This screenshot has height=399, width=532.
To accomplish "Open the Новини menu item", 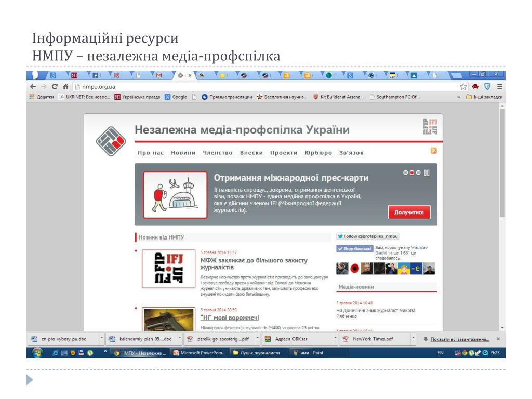I will point(183,153).
